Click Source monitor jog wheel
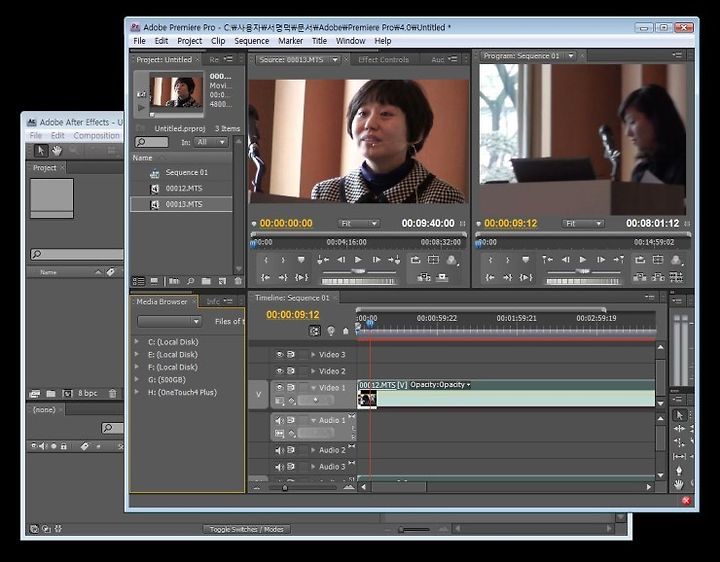Viewport: 720px width, 562px height. (x=358, y=281)
